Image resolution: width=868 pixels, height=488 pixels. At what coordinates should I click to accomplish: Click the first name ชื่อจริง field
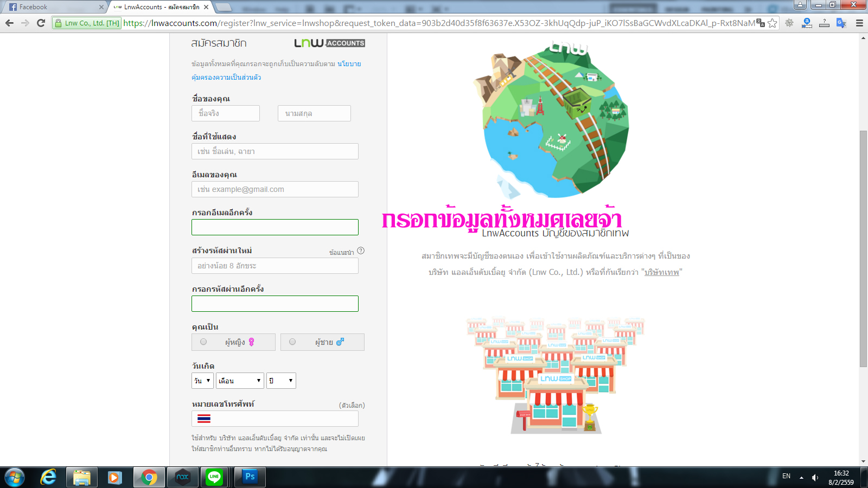pos(226,113)
